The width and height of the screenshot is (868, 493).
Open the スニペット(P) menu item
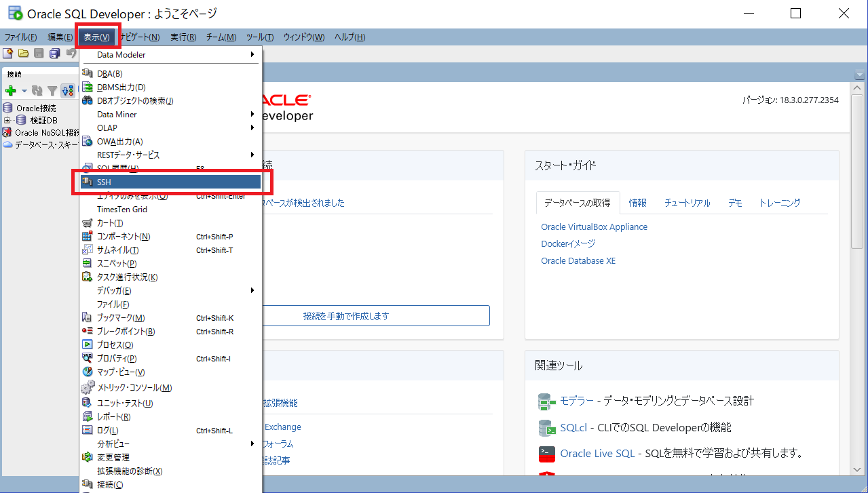pyautogui.click(x=170, y=263)
